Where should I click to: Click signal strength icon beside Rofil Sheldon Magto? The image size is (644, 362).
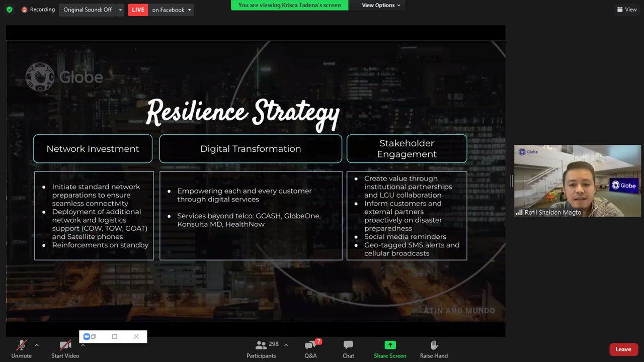tap(519, 213)
